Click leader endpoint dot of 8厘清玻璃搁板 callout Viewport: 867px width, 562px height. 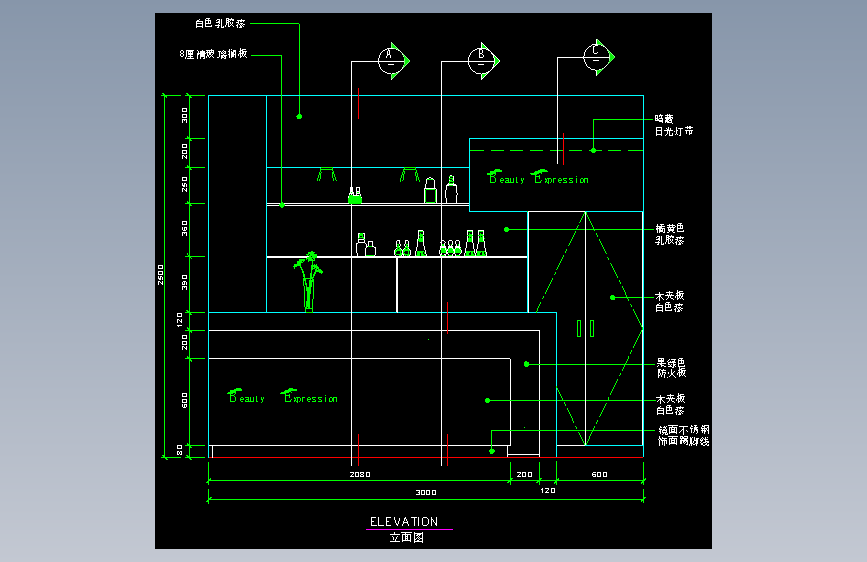281,205
